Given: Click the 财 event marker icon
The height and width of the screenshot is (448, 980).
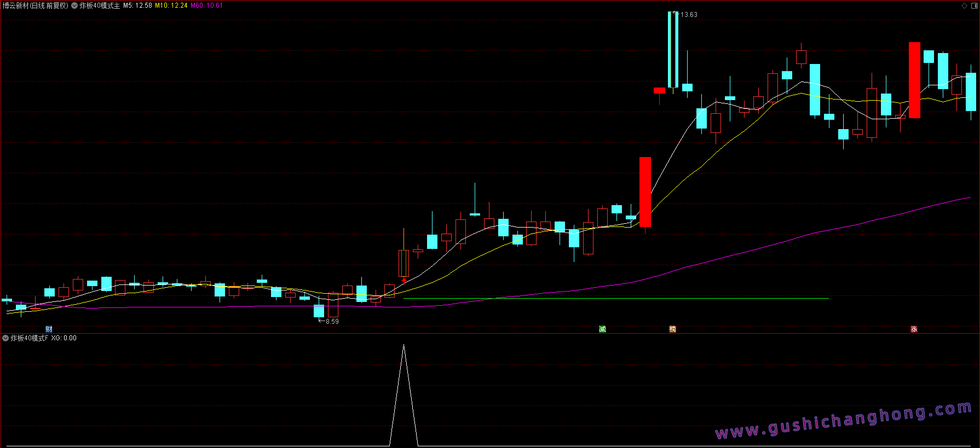Looking at the screenshot, I should [49, 329].
